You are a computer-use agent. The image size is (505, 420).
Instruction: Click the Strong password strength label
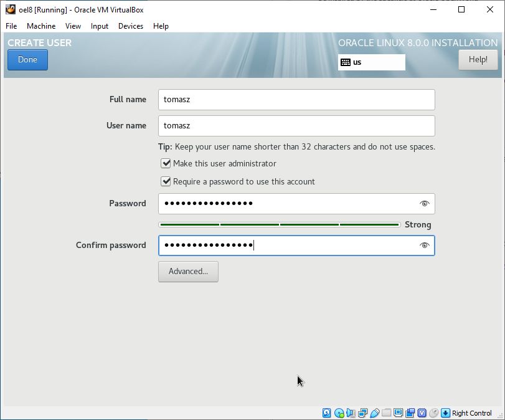tap(418, 225)
